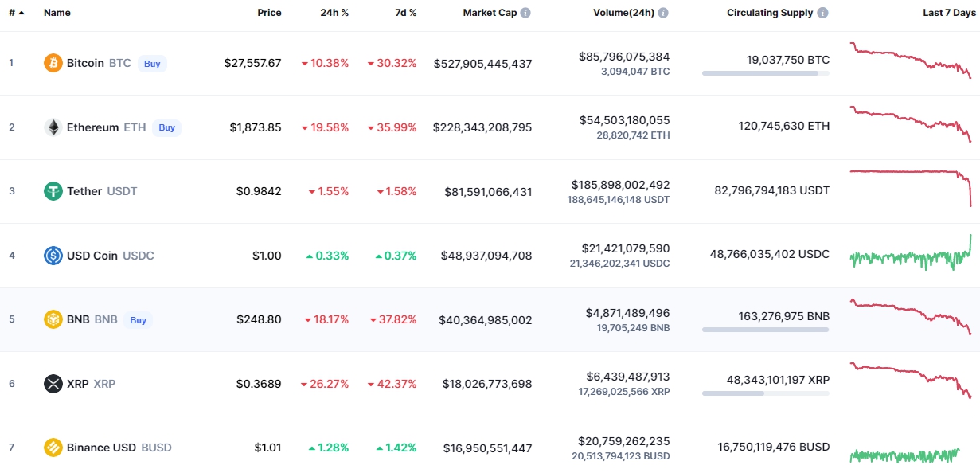Click the Market Cap info icon
Image resolution: width=980 pixels, height=473 pixels.
tap(525, 13)
